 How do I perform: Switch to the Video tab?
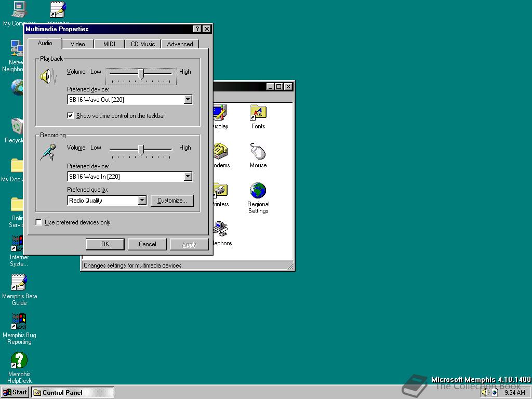click(78, 44)
